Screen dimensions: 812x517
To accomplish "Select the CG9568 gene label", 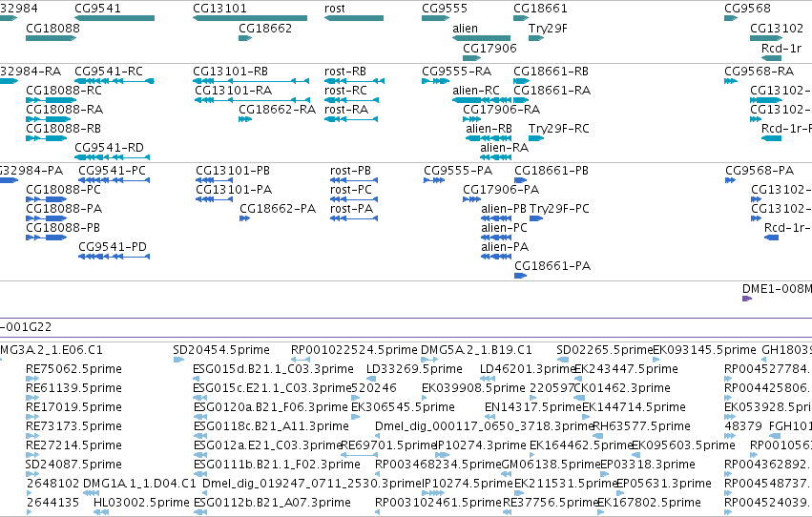I will (747, 9).
